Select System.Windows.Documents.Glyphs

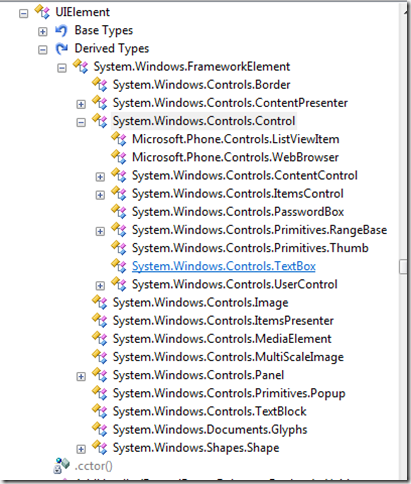point(210,430)
